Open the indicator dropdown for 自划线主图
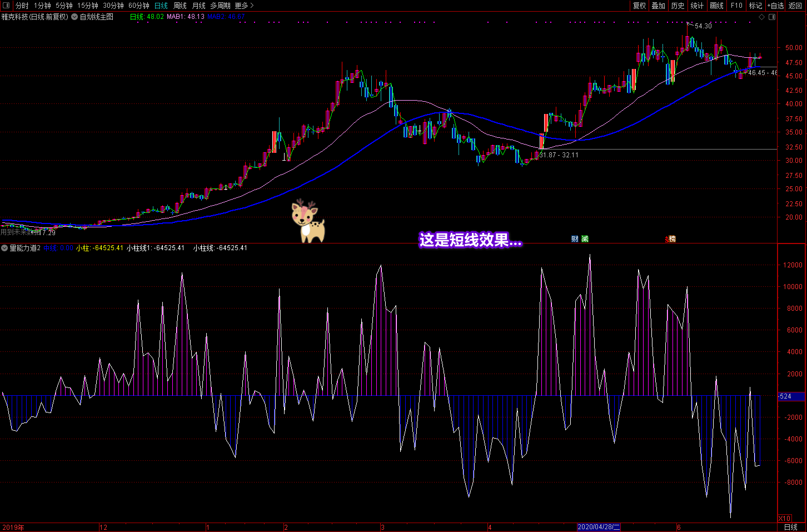 point(74,17)
